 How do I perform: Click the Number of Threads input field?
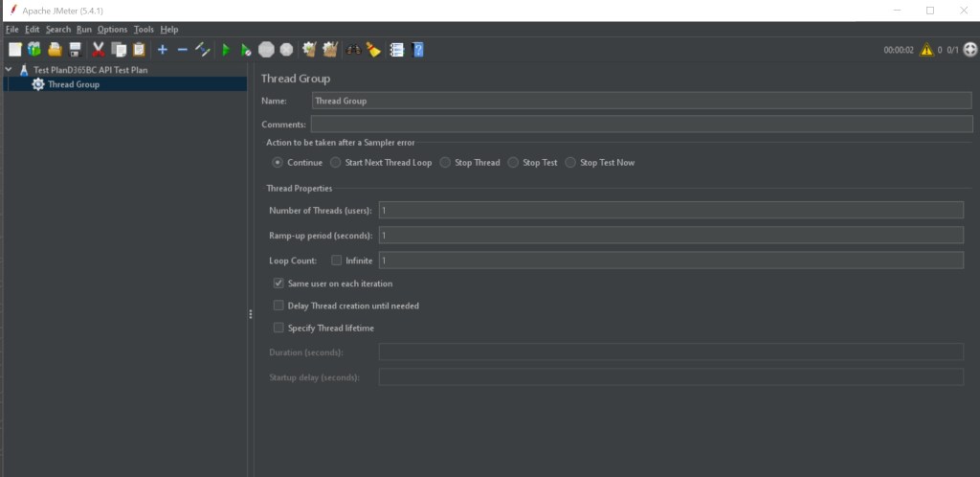coord(670,210)
